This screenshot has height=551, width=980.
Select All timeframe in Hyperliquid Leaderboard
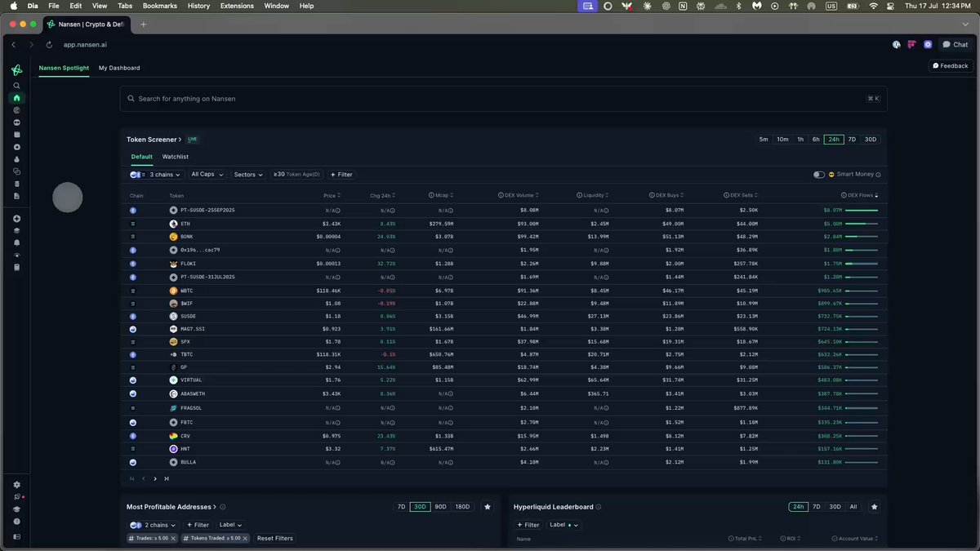pyautogui.click(x=853, y=507)
